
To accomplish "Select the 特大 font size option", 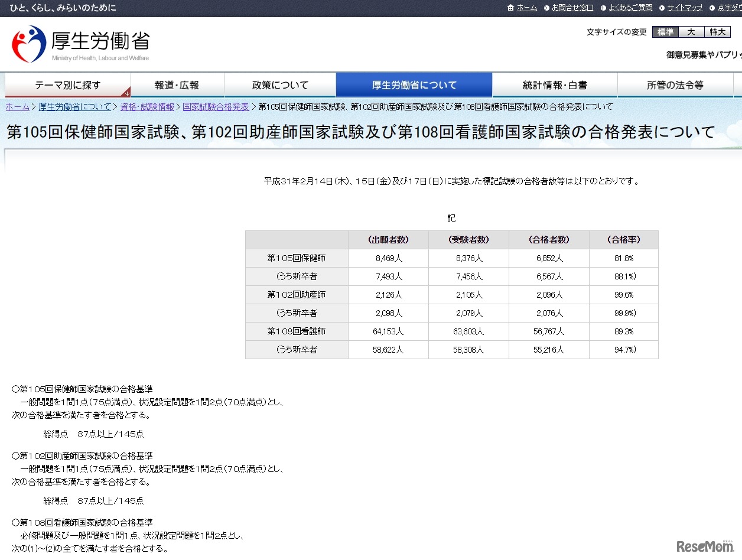I will pos(717,32).
